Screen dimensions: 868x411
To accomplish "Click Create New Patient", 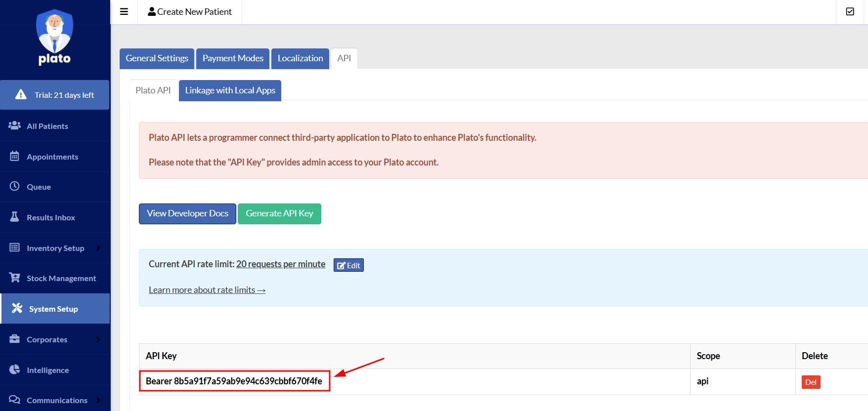I will pyautogui.click(x=190, y=11).
